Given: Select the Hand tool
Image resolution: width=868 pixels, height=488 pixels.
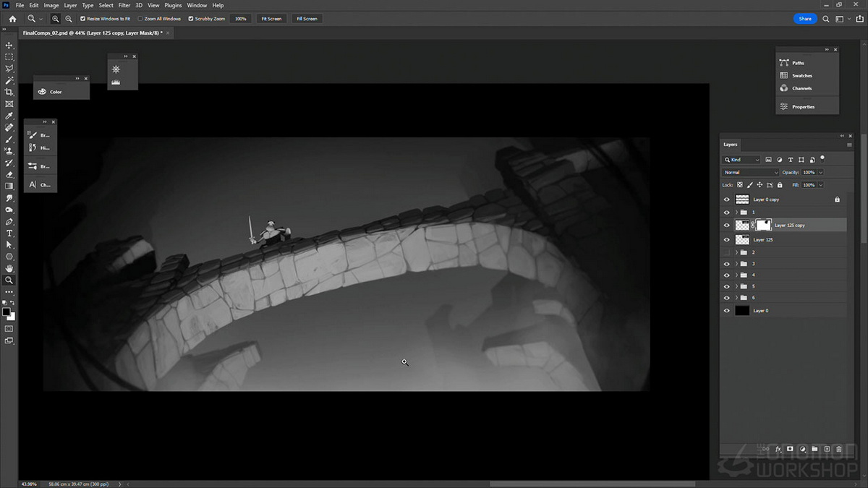Looking at the screenshot, I should click(x=9, y=268).
